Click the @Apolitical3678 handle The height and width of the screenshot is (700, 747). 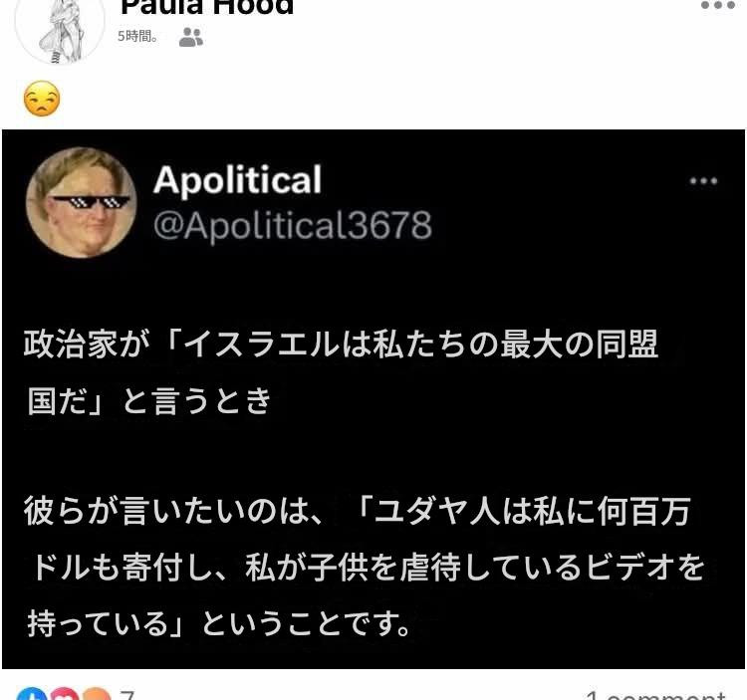point(293,225)
